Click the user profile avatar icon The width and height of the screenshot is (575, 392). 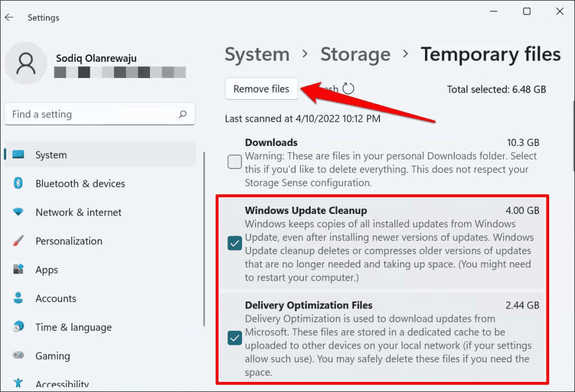click(25, 63)
